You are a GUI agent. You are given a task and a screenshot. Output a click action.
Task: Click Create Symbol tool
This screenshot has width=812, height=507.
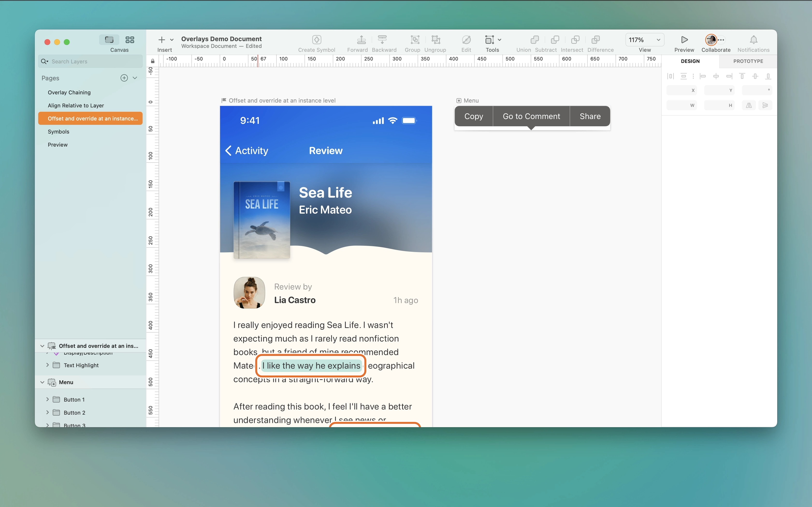[x=317, y=44]
